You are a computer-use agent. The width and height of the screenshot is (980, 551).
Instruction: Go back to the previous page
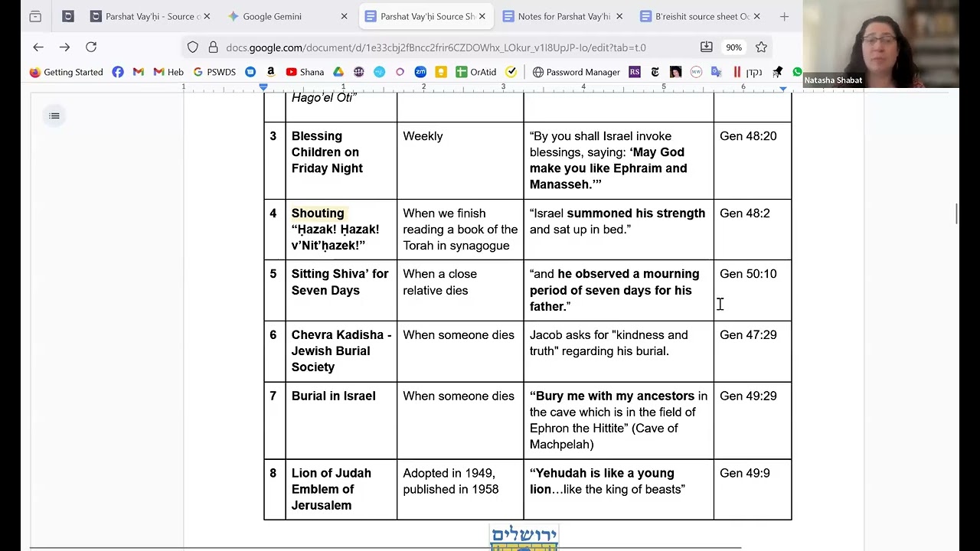[x=38, y=47]
